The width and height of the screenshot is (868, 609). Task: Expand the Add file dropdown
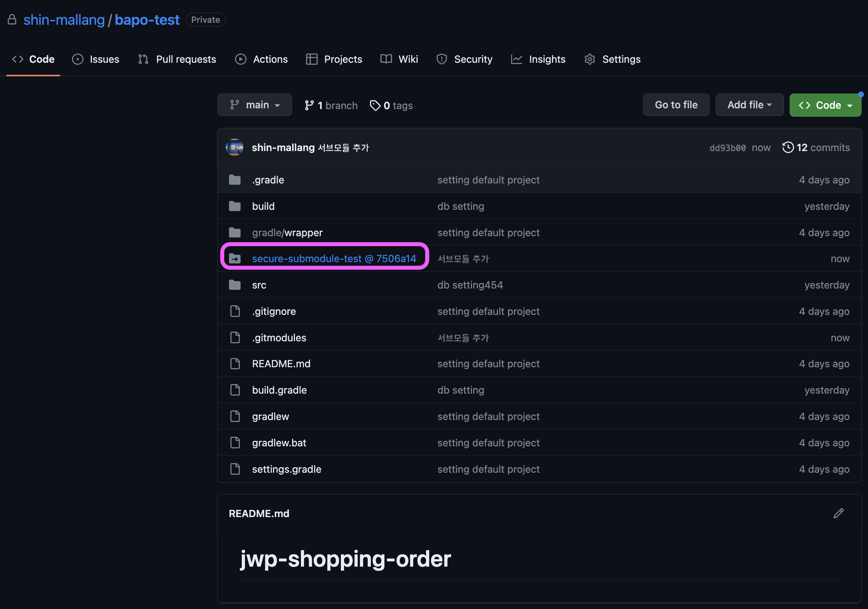coord(749,105)
